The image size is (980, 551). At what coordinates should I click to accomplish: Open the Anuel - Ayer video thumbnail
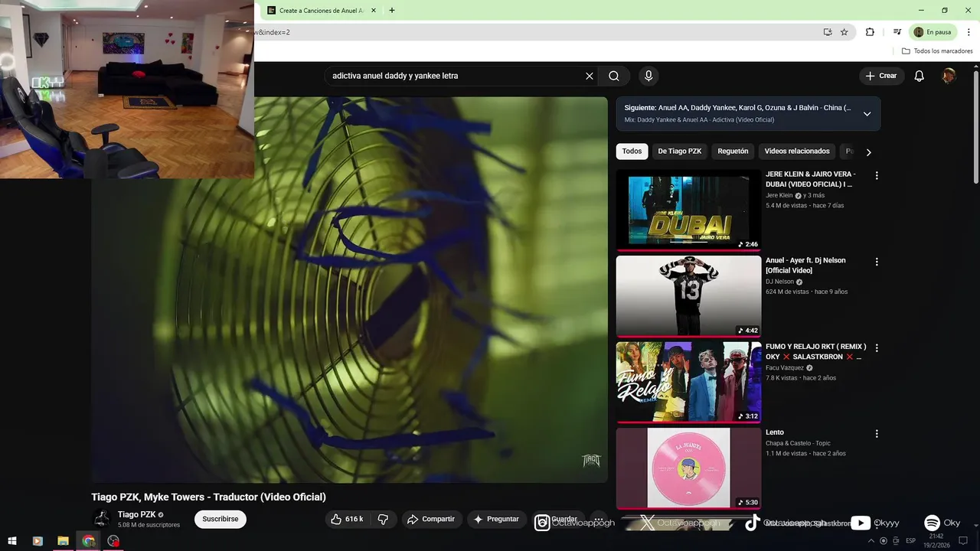[688, 296]
